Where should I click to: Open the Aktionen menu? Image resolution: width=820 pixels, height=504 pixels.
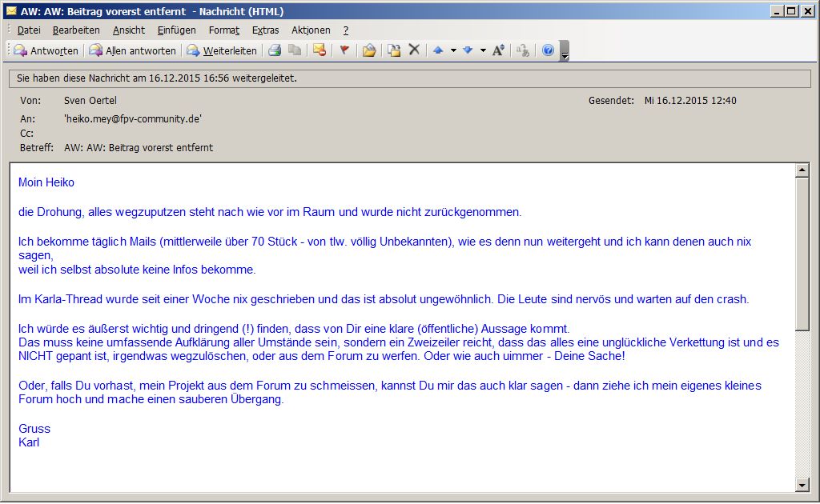point(311,30)
